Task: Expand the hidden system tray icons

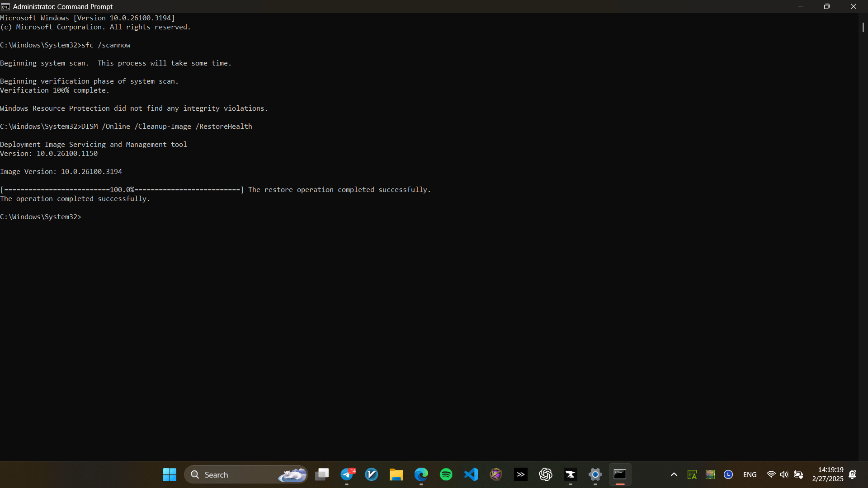Action: pyautogui.click(x=674, y=474)
